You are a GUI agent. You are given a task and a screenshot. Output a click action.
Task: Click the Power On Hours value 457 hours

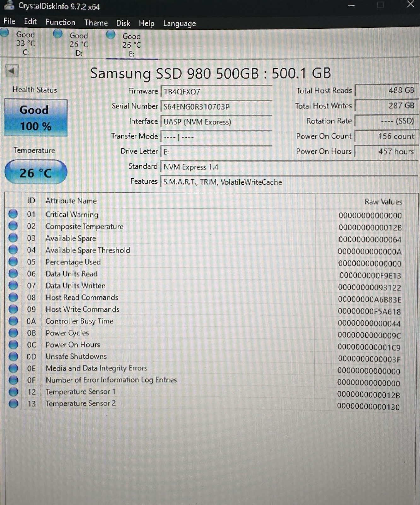386,151
